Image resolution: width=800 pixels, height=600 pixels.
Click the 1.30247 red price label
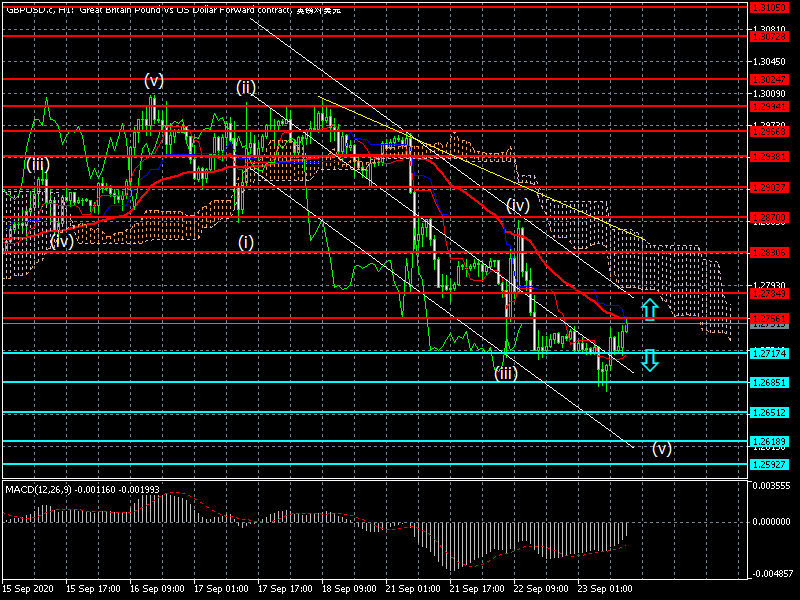click(x=769, y=77)
